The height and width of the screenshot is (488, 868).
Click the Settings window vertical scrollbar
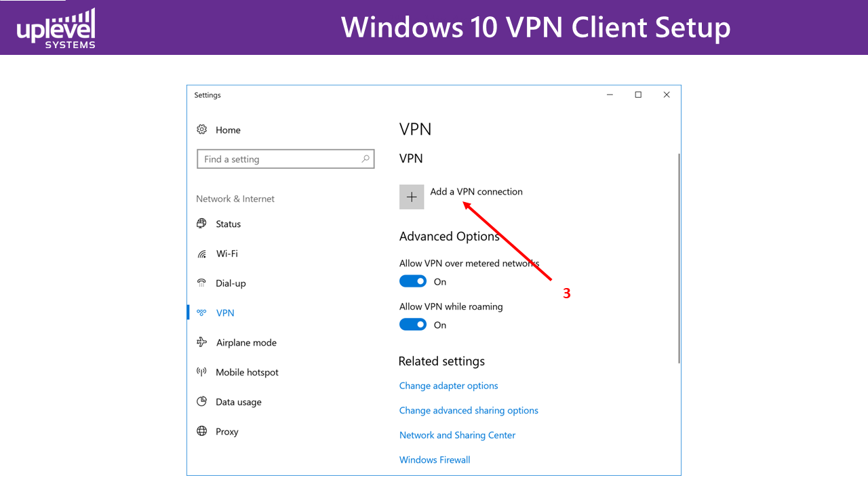[x=679, y=258]
